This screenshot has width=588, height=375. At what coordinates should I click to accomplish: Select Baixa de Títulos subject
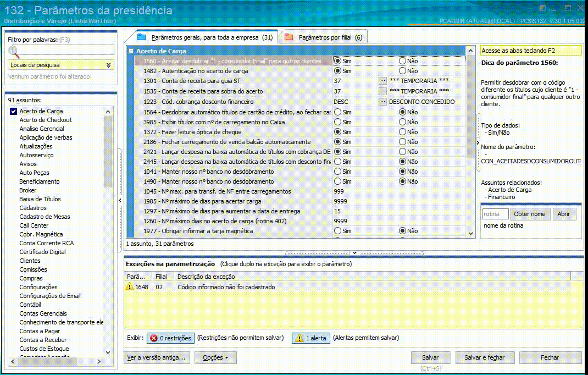click(x=40, y=199)
